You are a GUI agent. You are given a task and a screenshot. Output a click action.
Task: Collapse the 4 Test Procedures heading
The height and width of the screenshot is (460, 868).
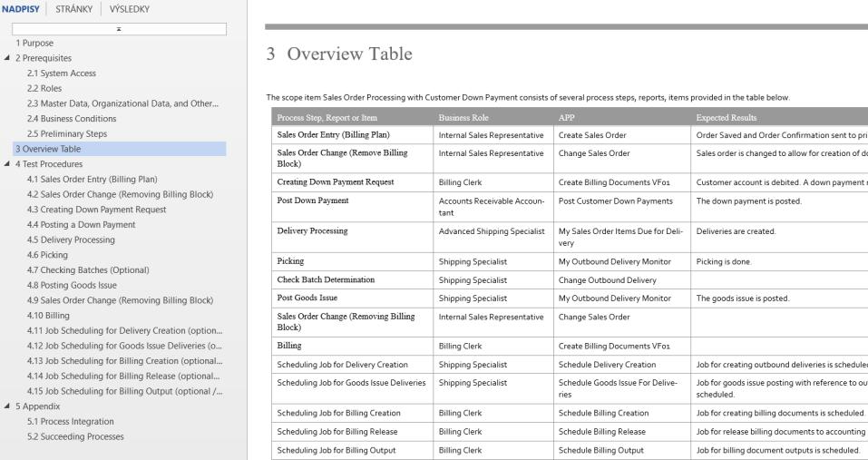(x=7, y=164)
